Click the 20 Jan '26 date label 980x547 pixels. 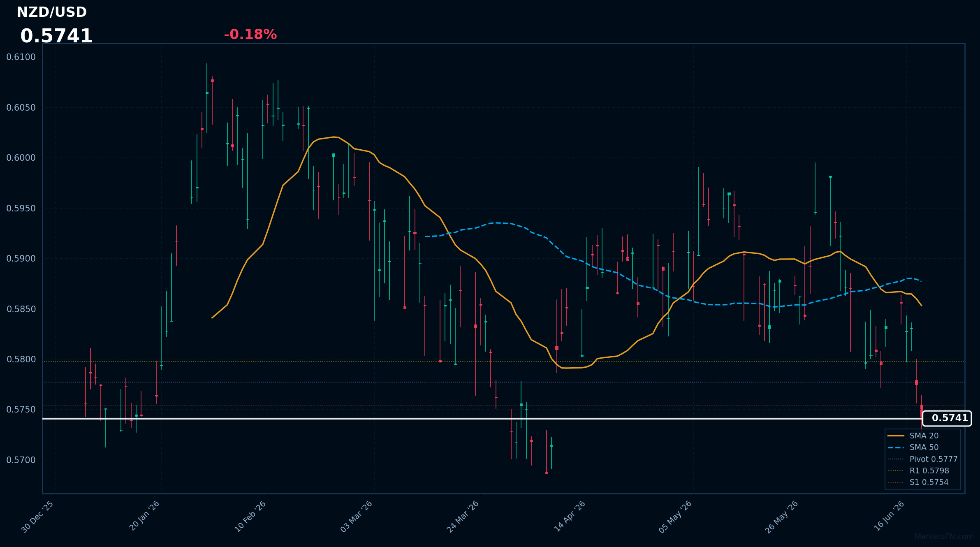tap(145, 516)
